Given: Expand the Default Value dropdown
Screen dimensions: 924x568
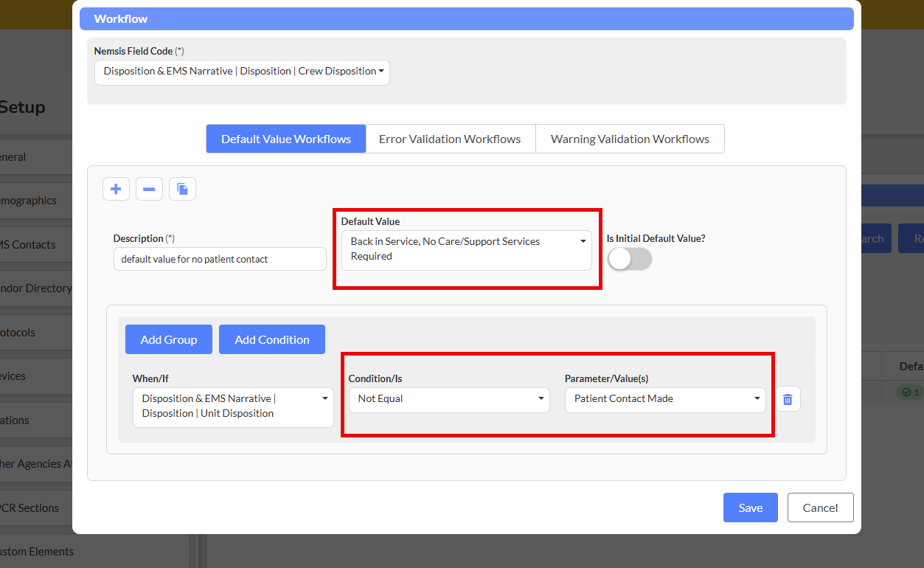Looking at the screenshot, I should pyautogui.click(x=466, y=249).
